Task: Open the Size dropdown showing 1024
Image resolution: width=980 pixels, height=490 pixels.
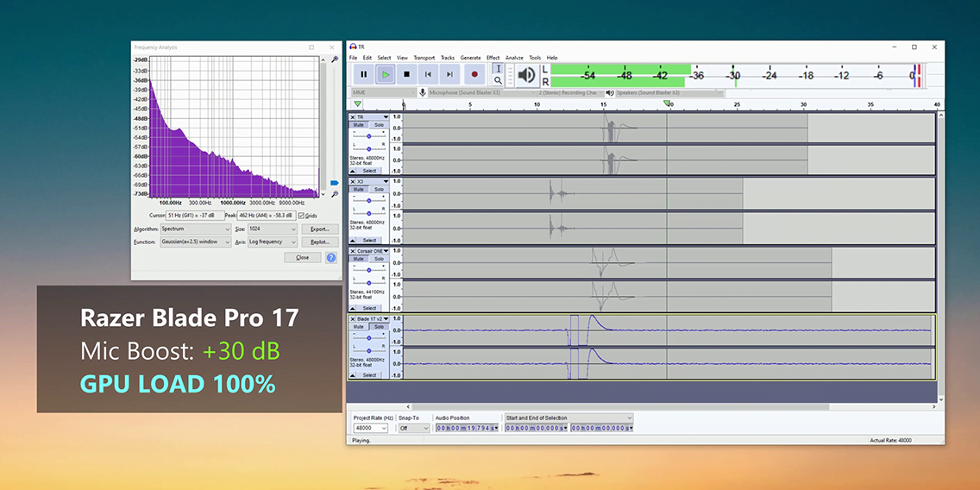Action: click(x=273, y=229)
